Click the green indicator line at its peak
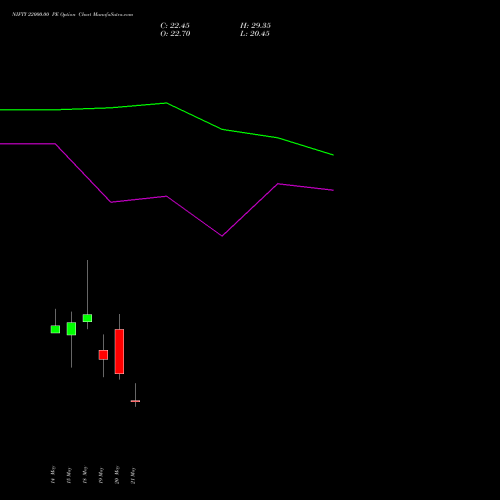Image resolution: width=500 pixels, height=500 pixels. pyautogui.click(x=166, y=103)
